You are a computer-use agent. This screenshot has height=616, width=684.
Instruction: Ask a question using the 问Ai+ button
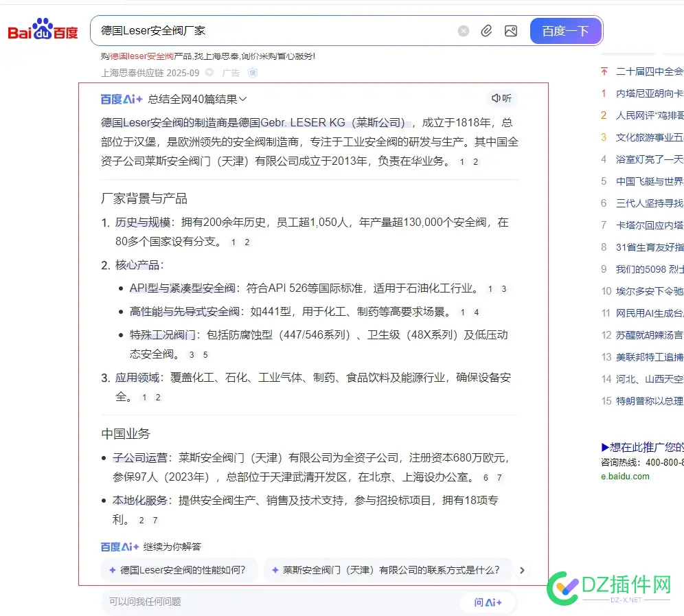(489, 602)
